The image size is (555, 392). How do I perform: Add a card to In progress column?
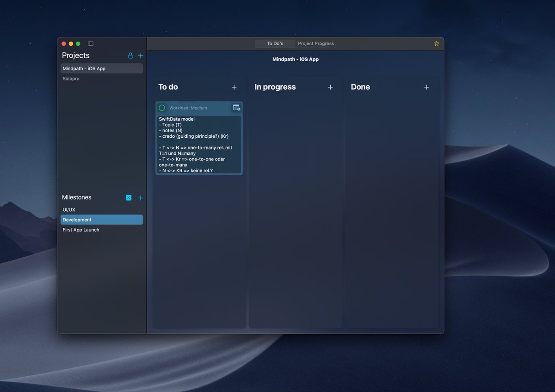pos(330,87)
